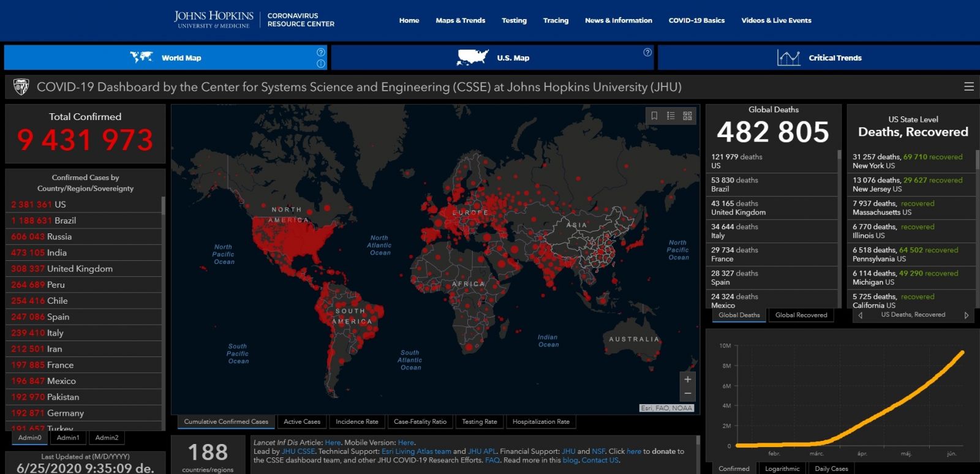Open the Critical Trends tab
The width and height of the screenshot is (980, 474).
[819, 58]
